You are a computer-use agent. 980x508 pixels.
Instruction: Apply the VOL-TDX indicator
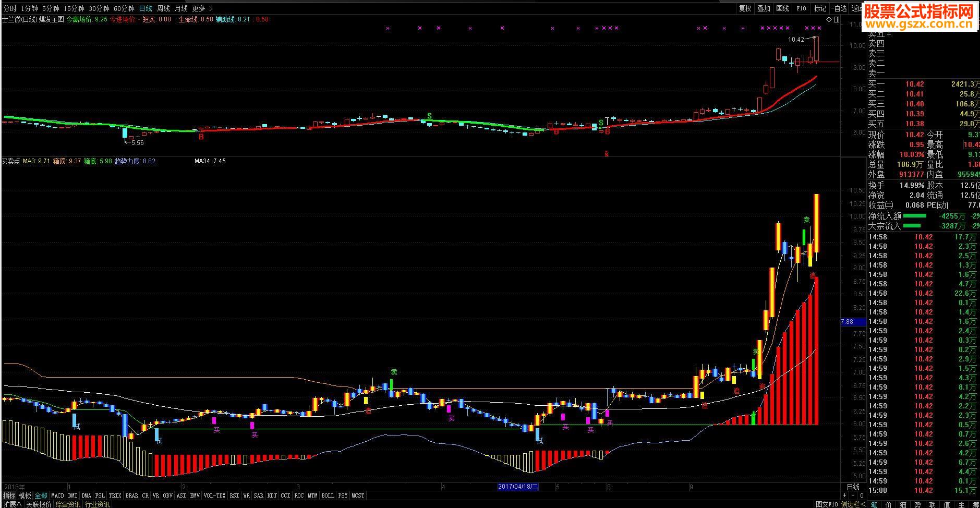(x=214, y=495)
